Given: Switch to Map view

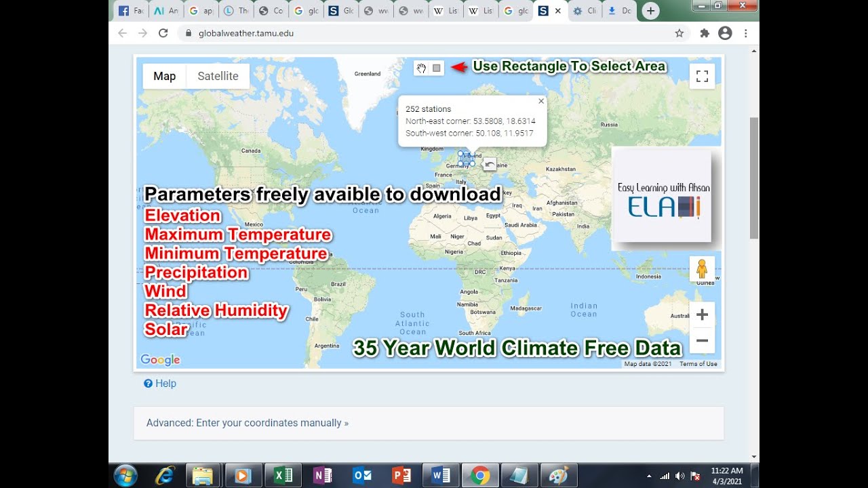Looking at the screenshot, I should click(x=165, y=76).
